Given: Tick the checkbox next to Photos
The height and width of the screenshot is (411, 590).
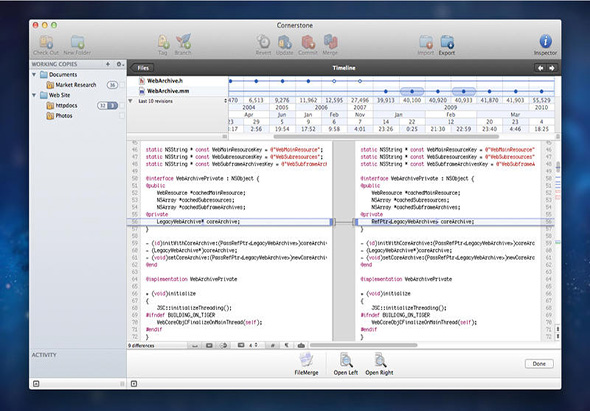Looking at the screenshot, I should [122, 116].
